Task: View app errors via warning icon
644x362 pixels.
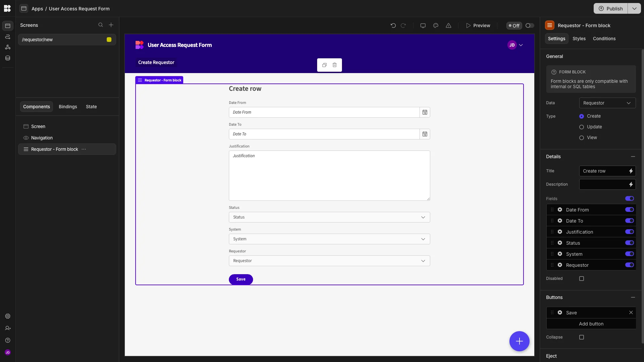Action: [x=449, y=25]
